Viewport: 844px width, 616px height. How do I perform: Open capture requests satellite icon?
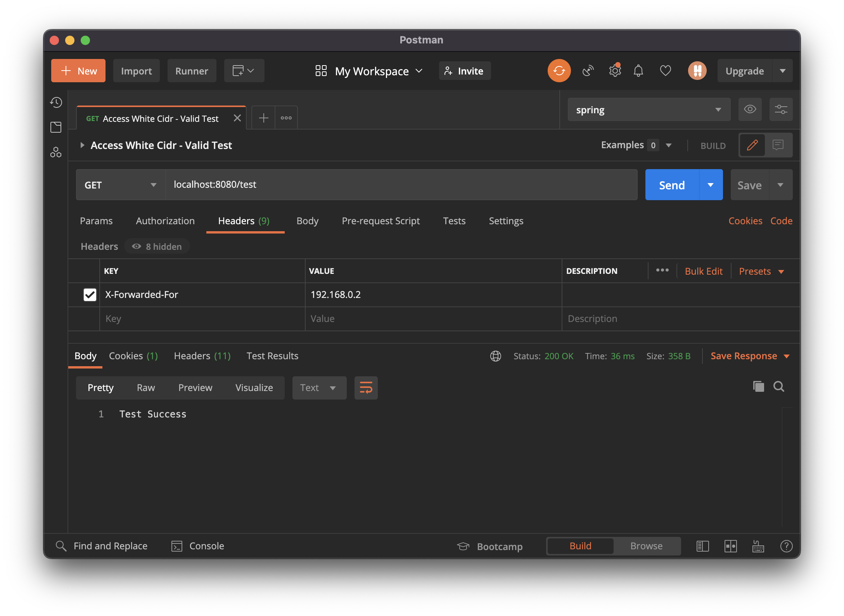[588, 71]
